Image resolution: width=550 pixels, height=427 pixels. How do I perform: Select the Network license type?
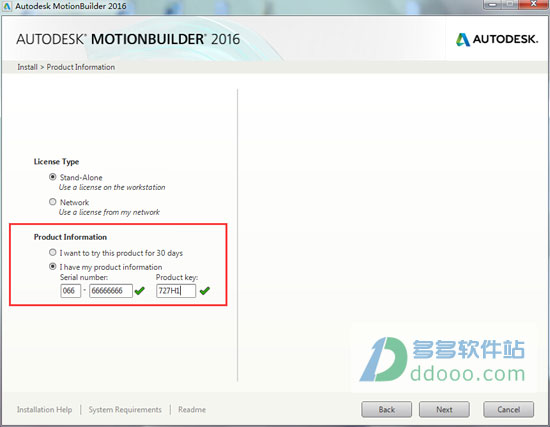(x=53, y=202)
